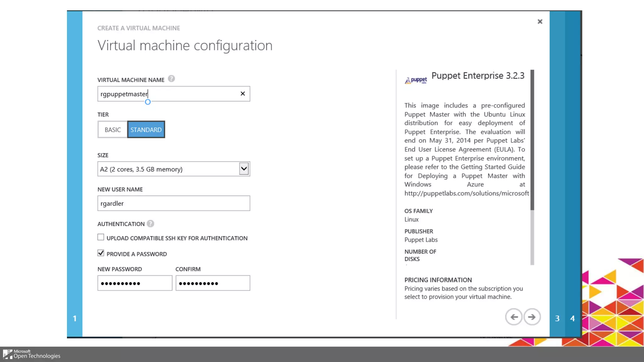The image size is (644, 362).
Task: Clear the virtual machine name field
Action: tap(242, 94)
